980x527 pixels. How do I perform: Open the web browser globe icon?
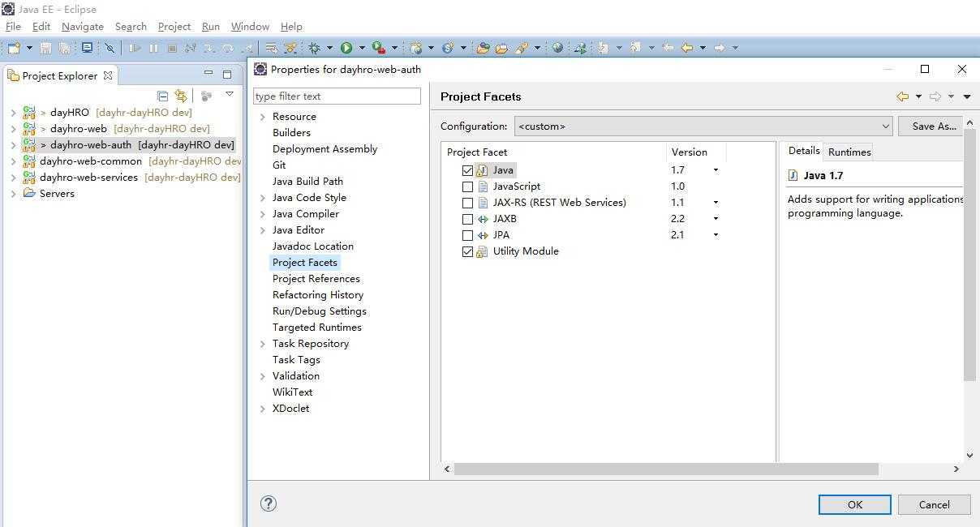tap(557, 48)
